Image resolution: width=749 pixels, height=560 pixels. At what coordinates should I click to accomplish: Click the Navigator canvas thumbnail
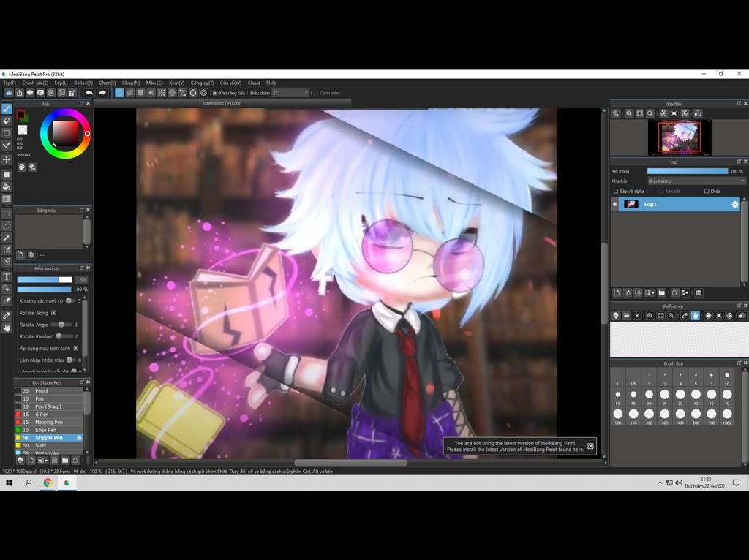pos(680,137)
